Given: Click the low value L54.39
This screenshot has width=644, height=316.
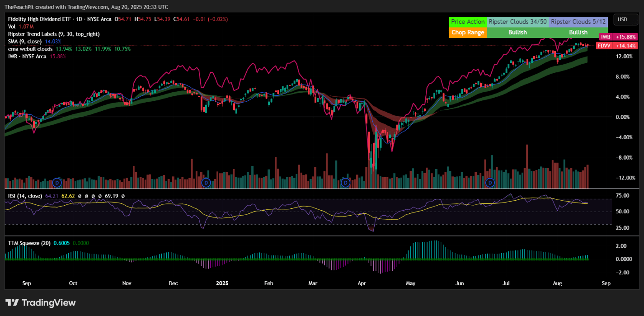Looking at the screenshot, I should click(x=163, y=19).
